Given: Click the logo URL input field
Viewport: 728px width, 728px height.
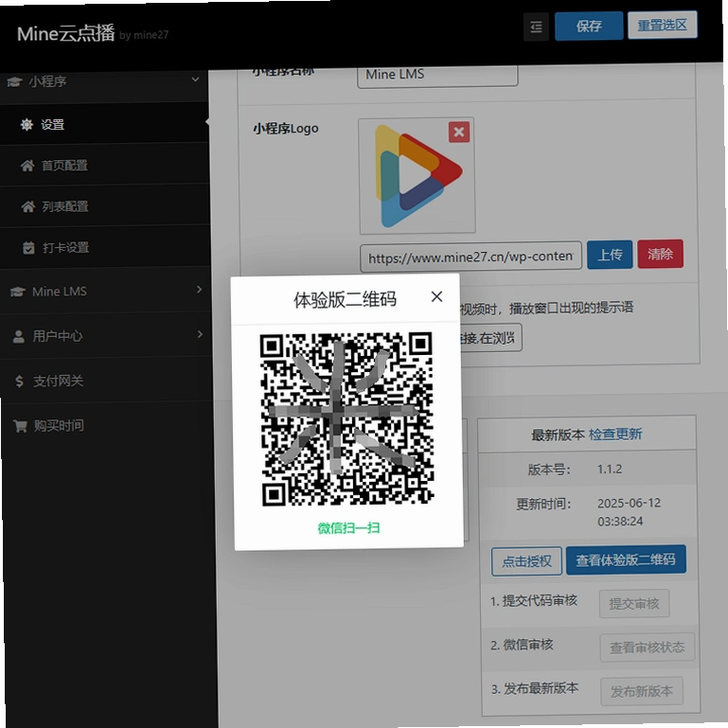Looking at the screenshot, I should 471,256.
